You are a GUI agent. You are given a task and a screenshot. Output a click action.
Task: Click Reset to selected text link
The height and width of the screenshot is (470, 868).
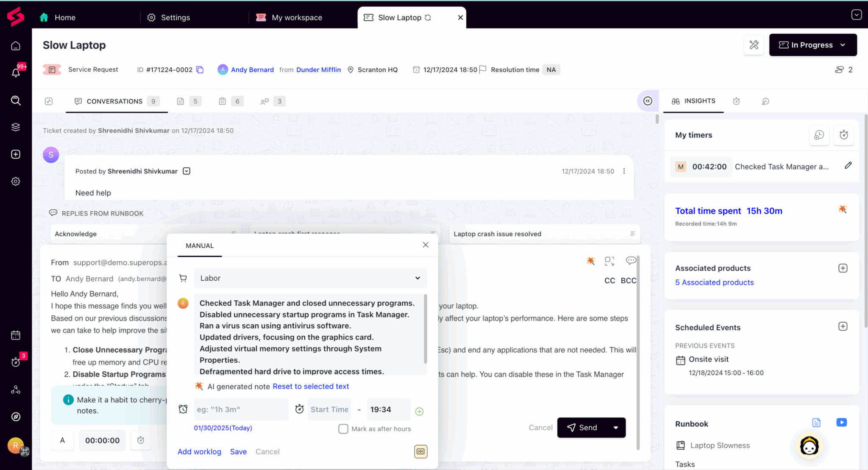click(311, 386)
